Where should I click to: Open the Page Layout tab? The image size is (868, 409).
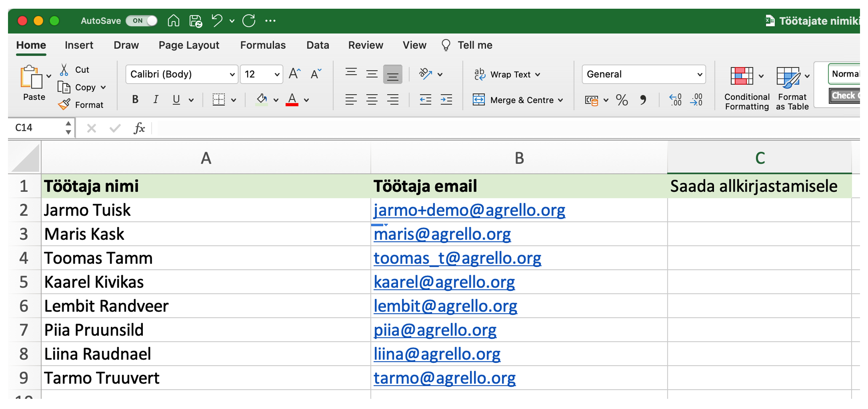(189, 45)
